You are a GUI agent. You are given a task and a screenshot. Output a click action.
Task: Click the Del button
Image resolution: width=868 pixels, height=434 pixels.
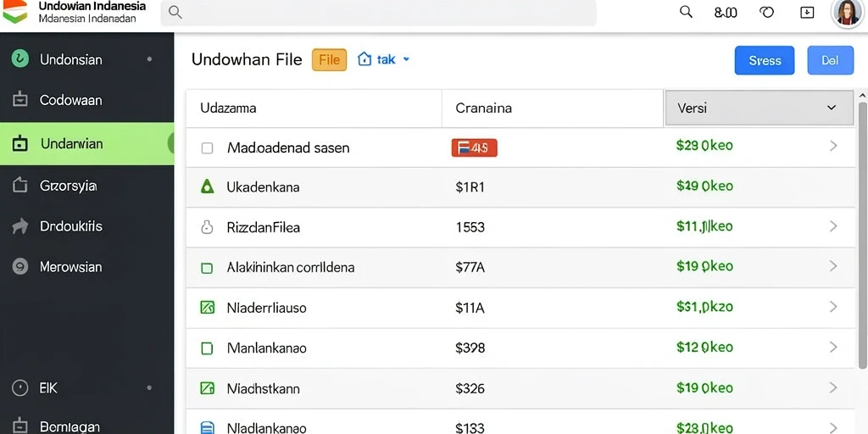830,60
